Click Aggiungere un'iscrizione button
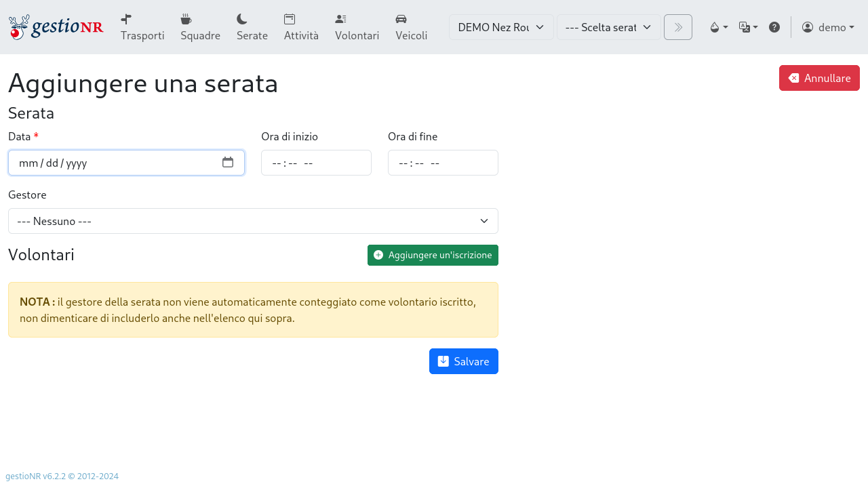 (x=433, y=255)
